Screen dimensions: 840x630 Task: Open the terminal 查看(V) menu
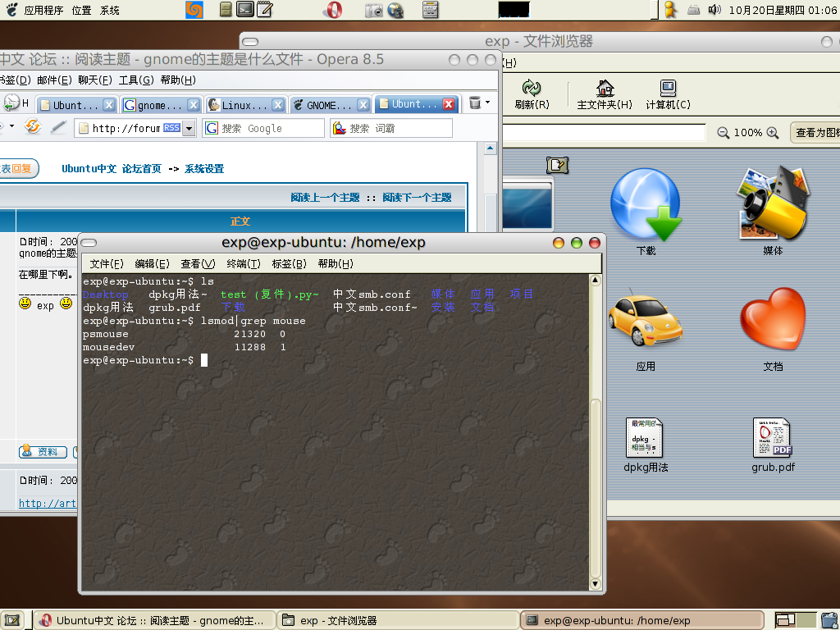coord(198,263)
